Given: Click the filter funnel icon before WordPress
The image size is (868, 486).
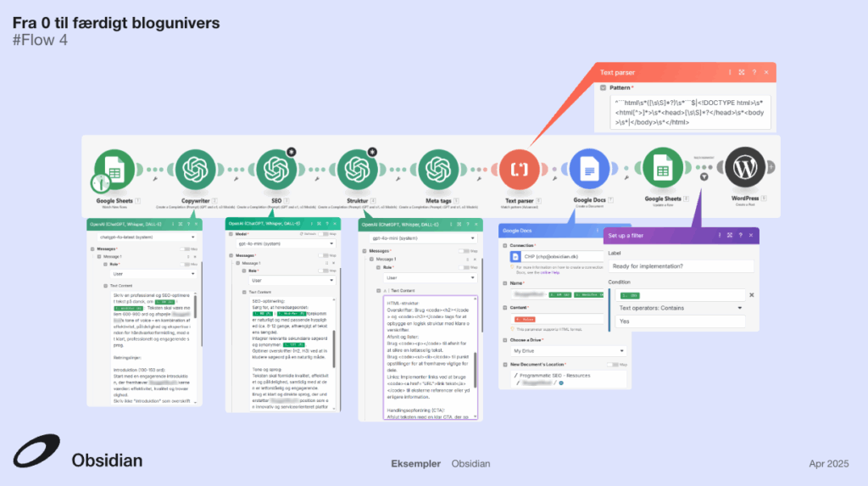Looking at the screenshot, I should 704,176.
